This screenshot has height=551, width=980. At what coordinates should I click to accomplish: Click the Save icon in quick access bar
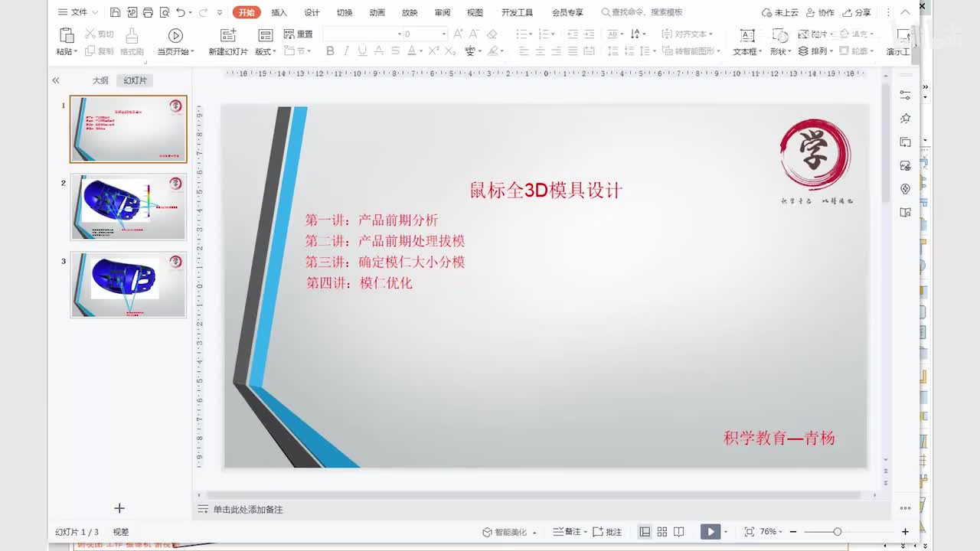pyautogui.click(x=115, y=12)
